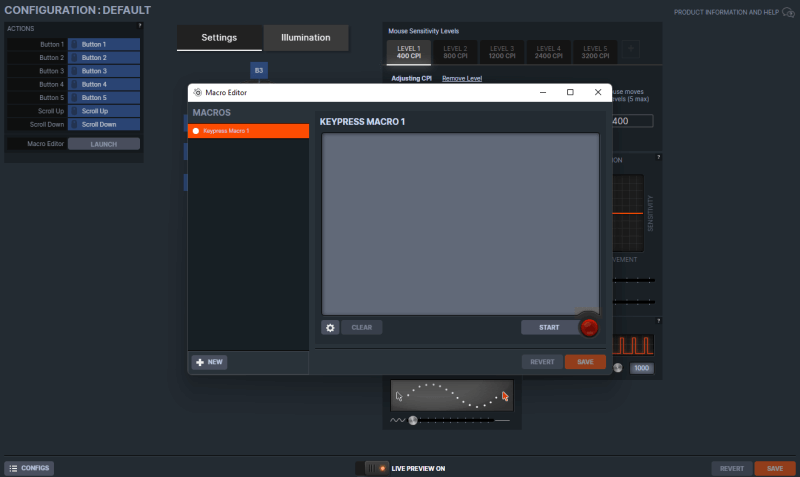
Task: Click the plus icon on the NEW button
Action: pos(199,362)
